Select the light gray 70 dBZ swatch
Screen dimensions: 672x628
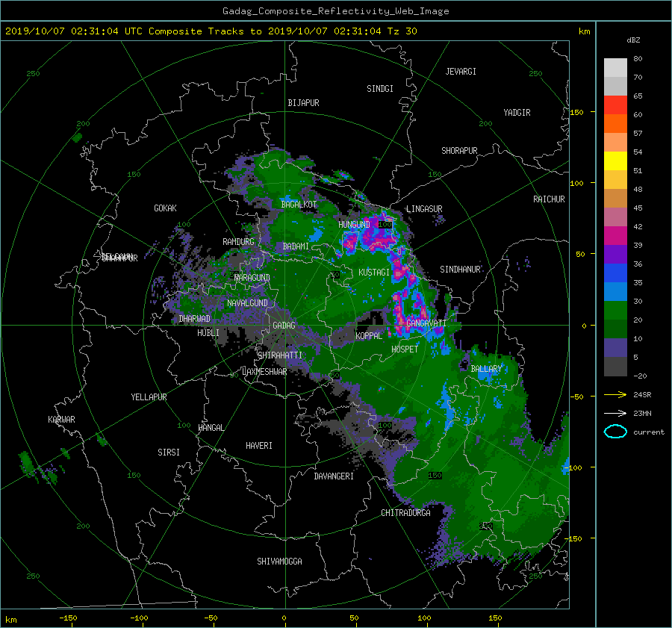tap(615, 68)
